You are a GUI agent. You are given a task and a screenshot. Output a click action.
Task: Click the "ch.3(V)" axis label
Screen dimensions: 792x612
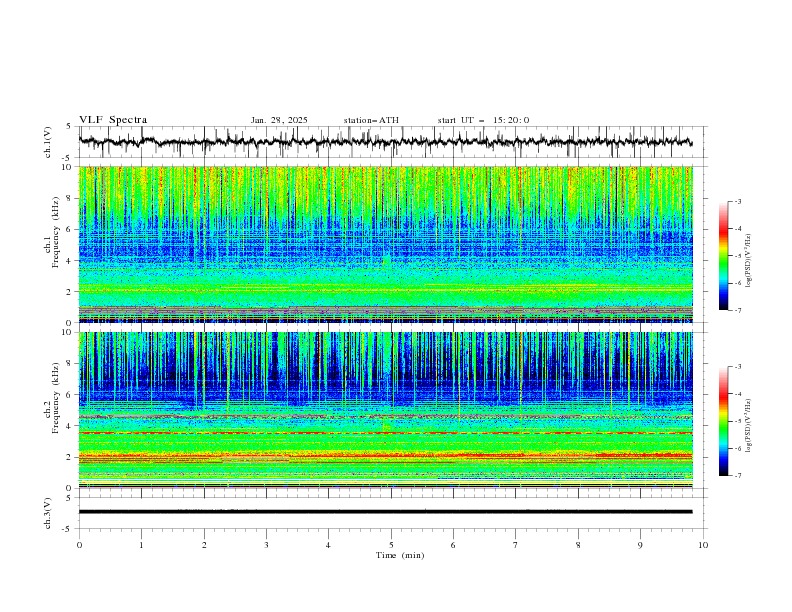point(48,513)
